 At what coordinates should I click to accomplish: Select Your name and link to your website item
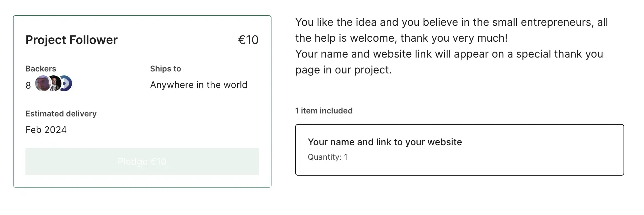tap(385, 142)
